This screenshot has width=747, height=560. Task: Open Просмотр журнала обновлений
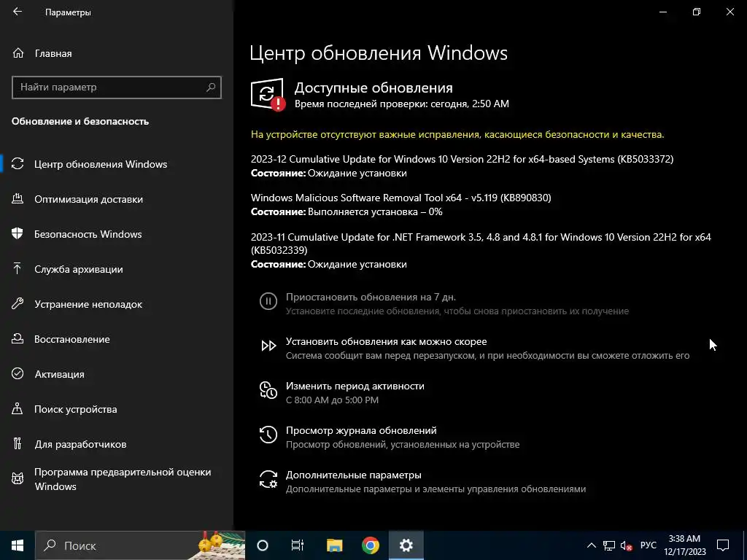(361, 430)
